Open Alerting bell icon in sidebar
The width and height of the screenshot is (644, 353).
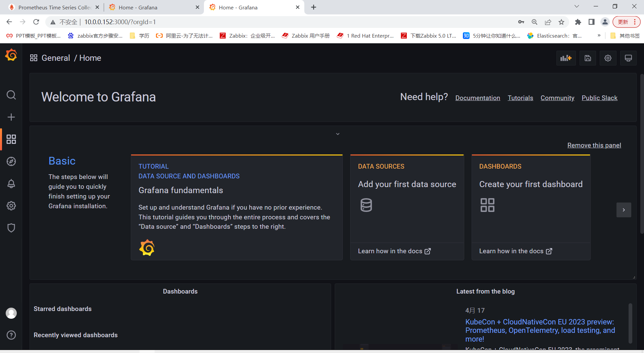(x=11, y=184)
